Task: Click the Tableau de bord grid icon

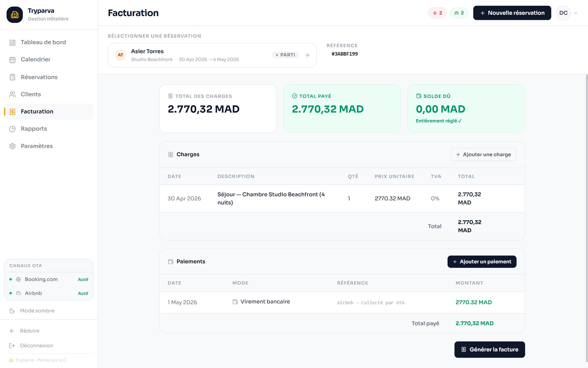Action: tap(13, 43)
